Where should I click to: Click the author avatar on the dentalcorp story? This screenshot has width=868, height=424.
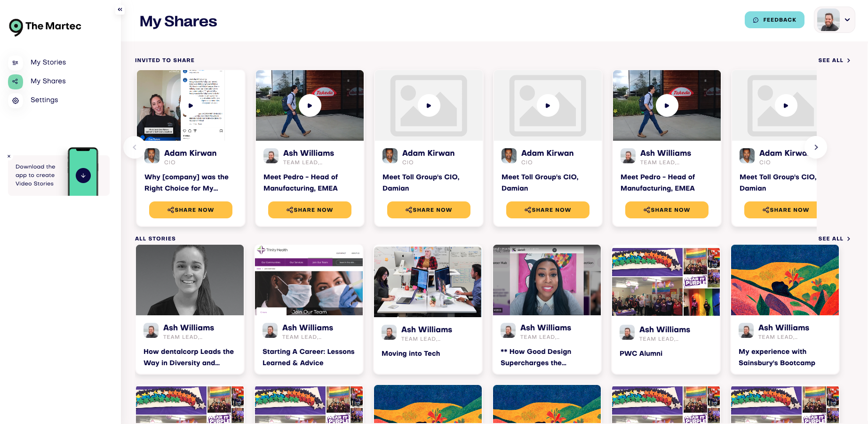(x=151, y=330)
